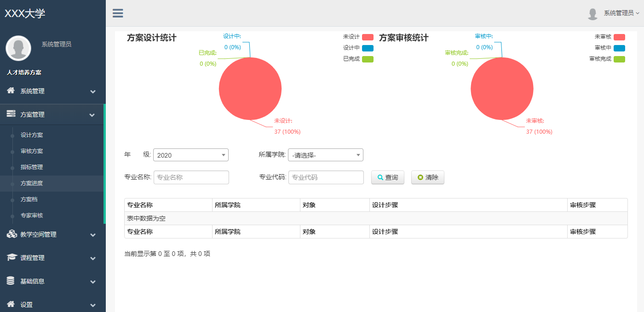Sort by top 所属学院 column header
Screen dimensions: 644x312
[256, 205]
